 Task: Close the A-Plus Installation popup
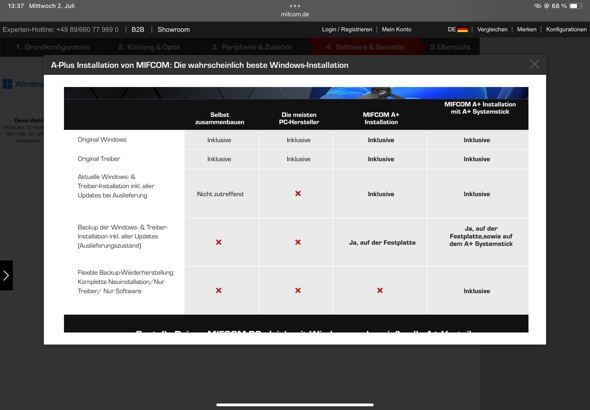534,65
